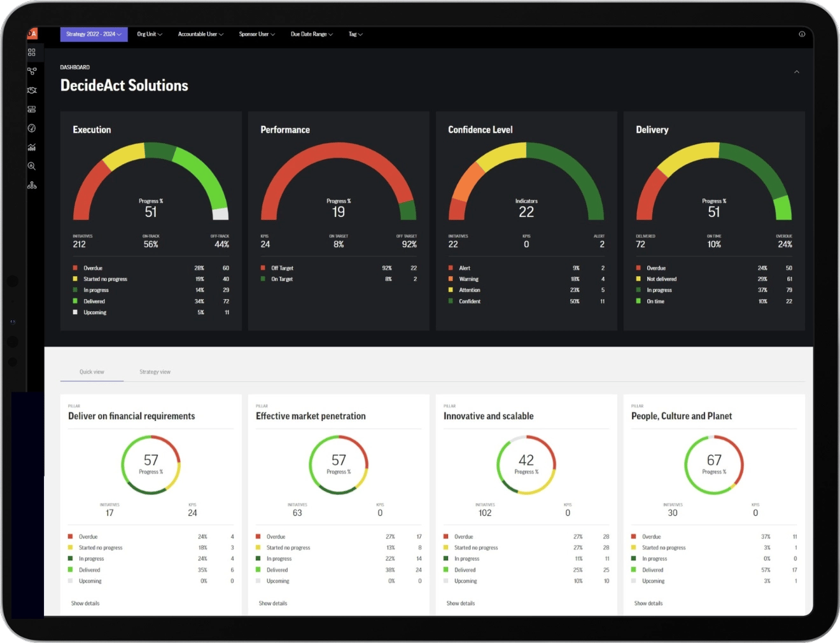Viewport: 840px width, 643px height.
Task: Click On Target row in Performance card
Action: [x=339, y=279]
